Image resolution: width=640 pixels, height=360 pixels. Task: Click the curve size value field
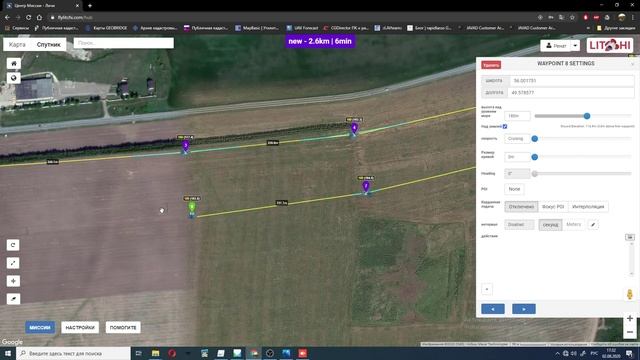pos(517,157)
